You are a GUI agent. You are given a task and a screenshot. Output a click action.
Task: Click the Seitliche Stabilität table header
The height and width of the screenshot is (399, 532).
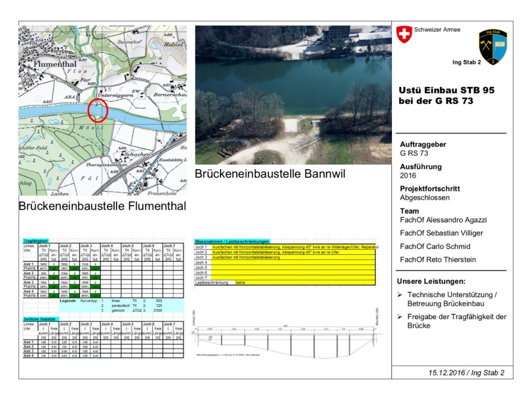(x=40, y=319)
